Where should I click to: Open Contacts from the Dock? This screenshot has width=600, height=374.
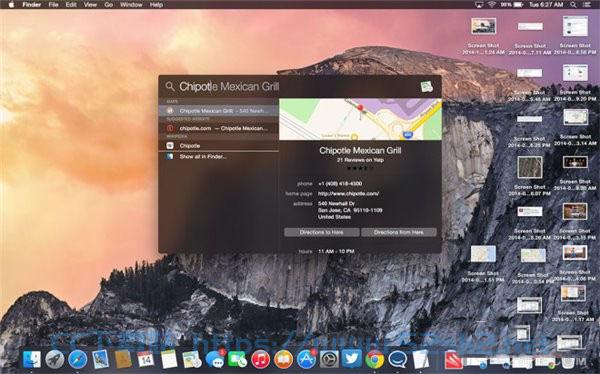123,359
